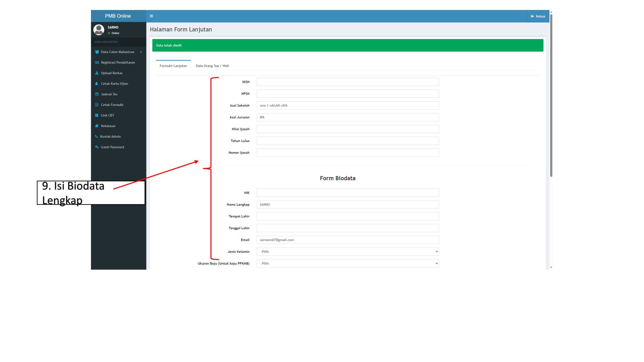Click the Cetak Kartu Ujian user icon

coord(97,83)
